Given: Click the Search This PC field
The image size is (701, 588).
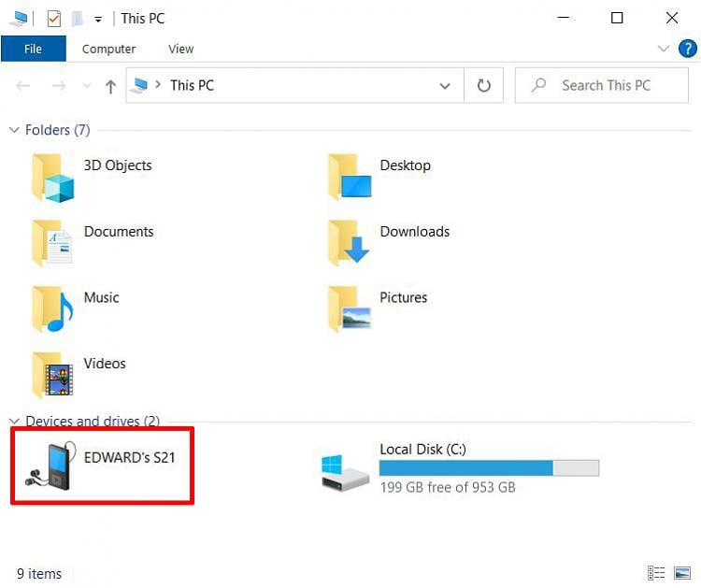Looking at the screenshot, I should (602, 85).
